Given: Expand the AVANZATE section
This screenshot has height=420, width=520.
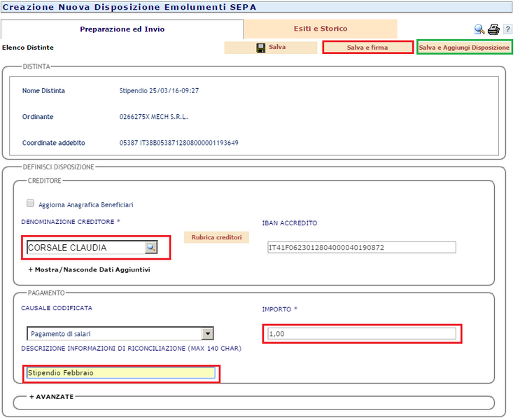Looking at the screenshot, I should click(x=51, y=396).
